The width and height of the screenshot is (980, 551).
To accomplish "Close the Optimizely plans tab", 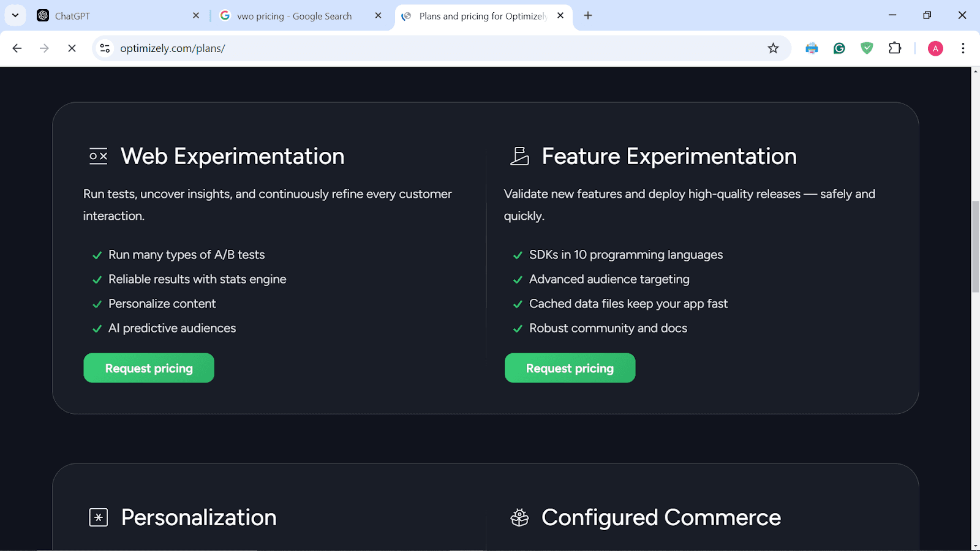I will [560, 16].
